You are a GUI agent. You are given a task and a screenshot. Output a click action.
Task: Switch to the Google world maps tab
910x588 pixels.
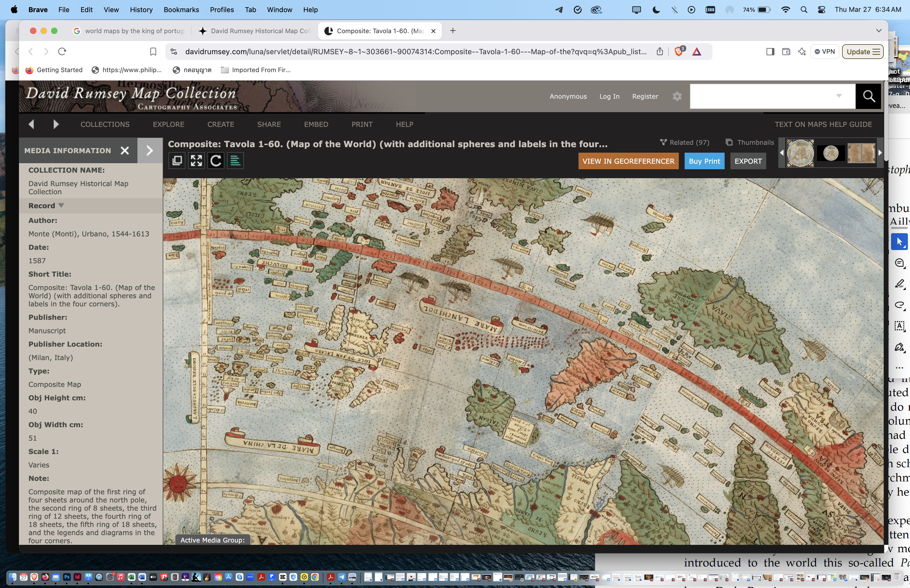tap(129, 31)
